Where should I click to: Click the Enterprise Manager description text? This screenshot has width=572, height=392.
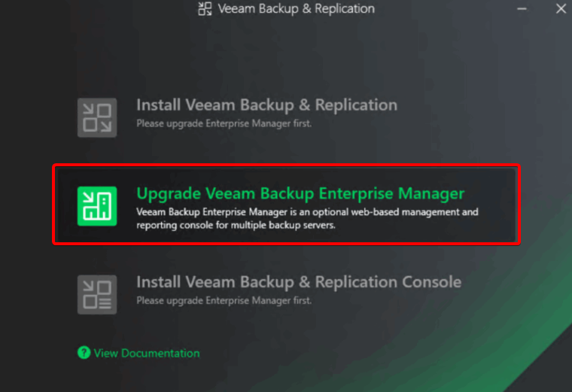[307, 218]
